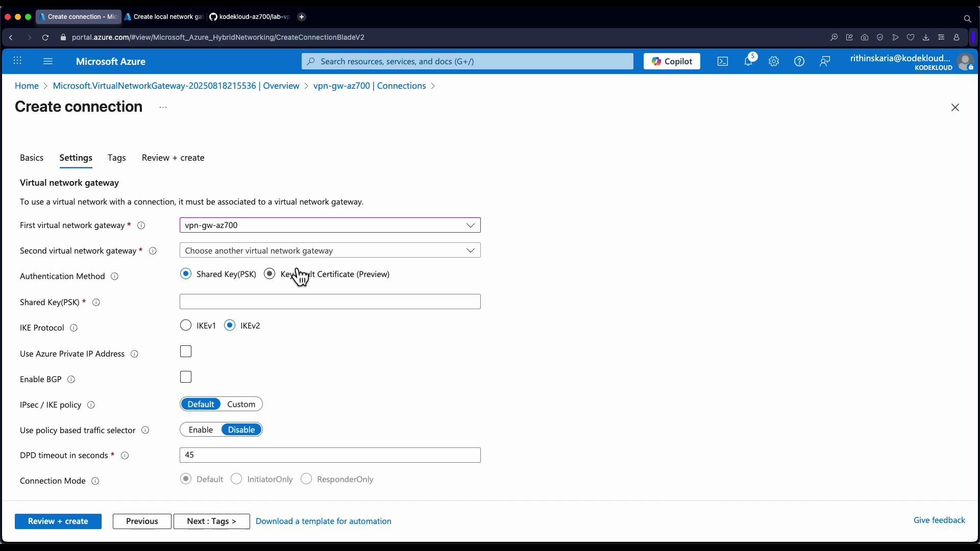This screenshot has width=980, height=551.
Task: Click the Give feedback link
Action: (939, 520)
